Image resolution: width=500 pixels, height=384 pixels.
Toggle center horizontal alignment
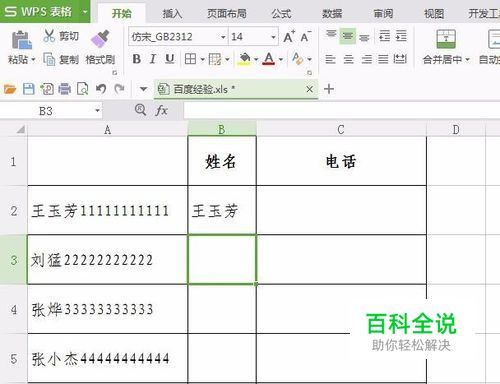pyautogui.click(x=348, y=59)
